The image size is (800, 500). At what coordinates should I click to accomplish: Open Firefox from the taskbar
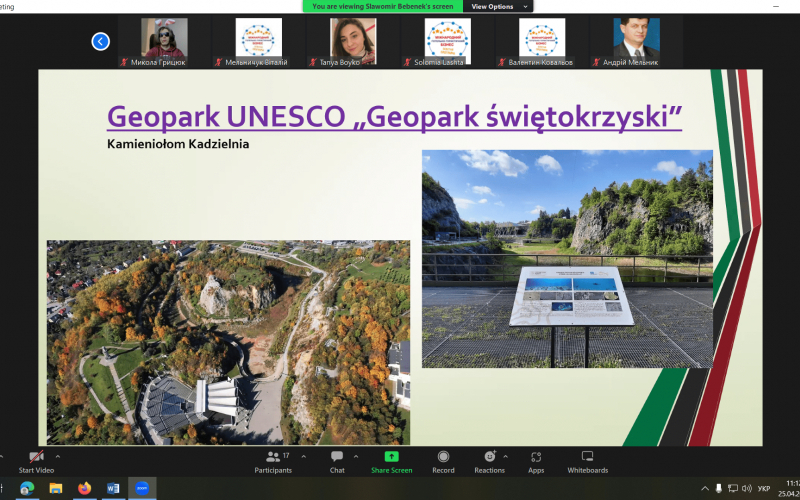pos(85,488)
